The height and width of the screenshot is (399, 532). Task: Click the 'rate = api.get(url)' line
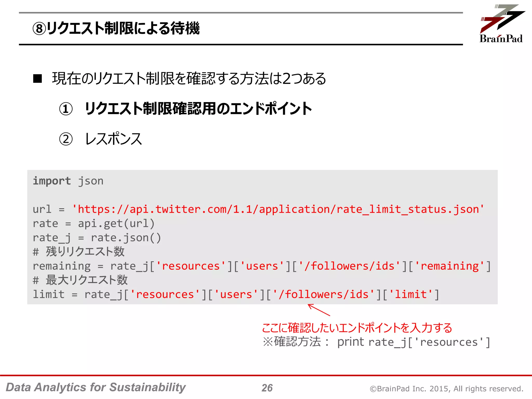tap(94, 223)
